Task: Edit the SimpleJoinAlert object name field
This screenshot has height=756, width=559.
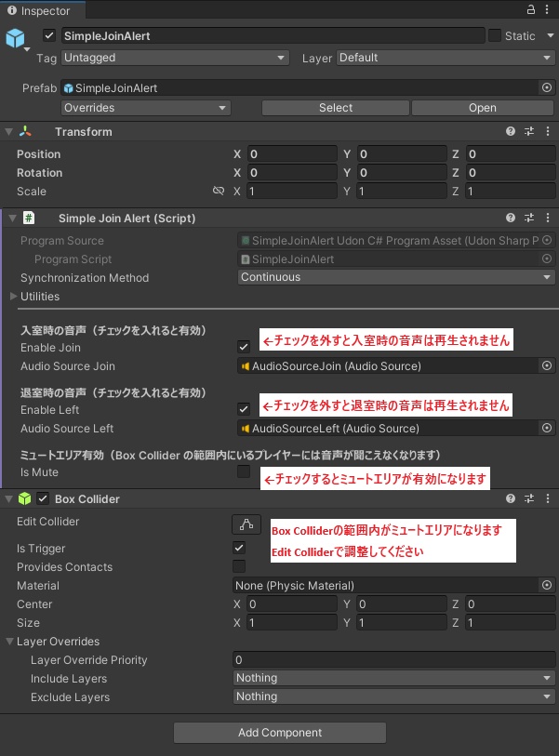Action: (x=273, y=35)
